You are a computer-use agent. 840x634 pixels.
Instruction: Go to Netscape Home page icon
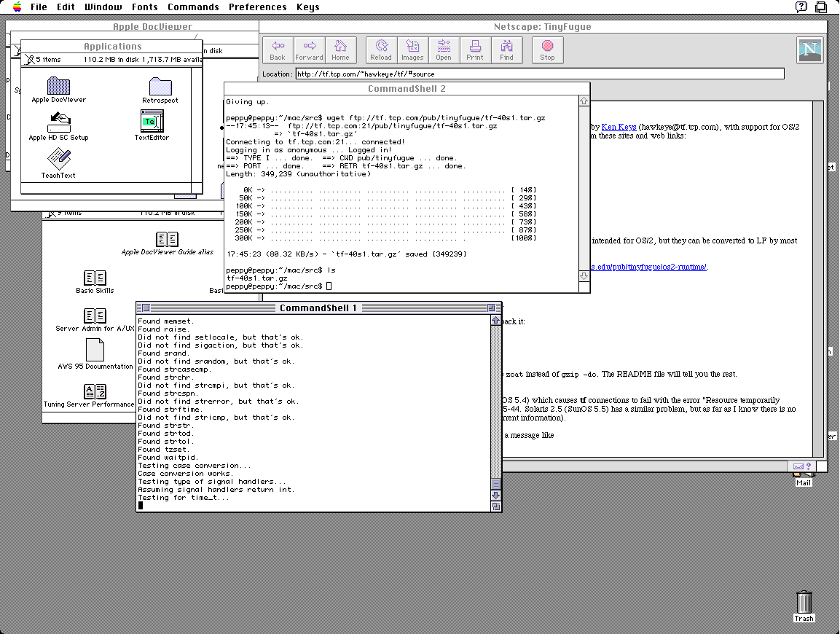pos(340,50)
